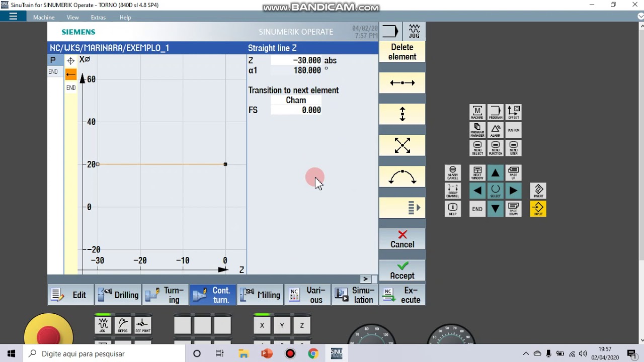Image resolution: width=644 pixels, height=362 pixels.
Task: Open the Machine menu
Action: [44, 17]
